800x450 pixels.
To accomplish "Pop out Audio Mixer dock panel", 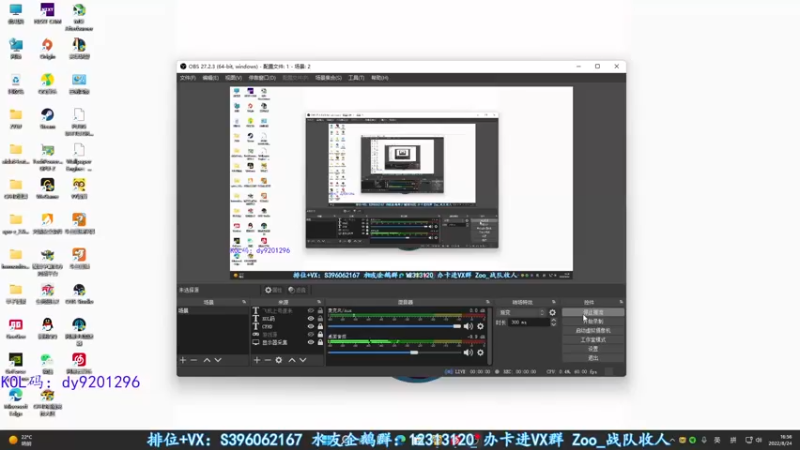I will click(488, 302).
